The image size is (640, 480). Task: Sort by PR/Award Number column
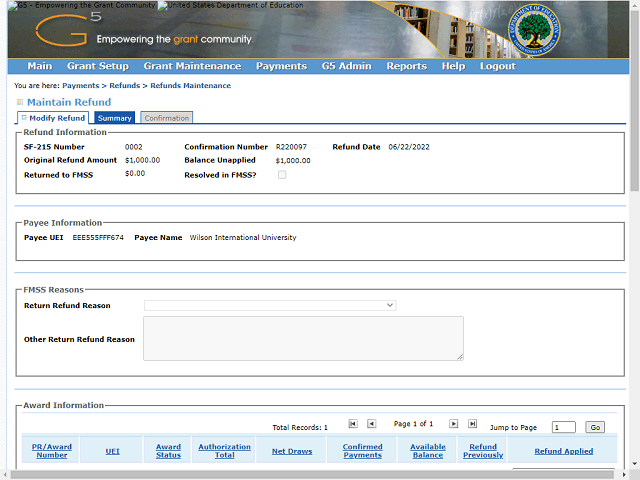(51, 451)
